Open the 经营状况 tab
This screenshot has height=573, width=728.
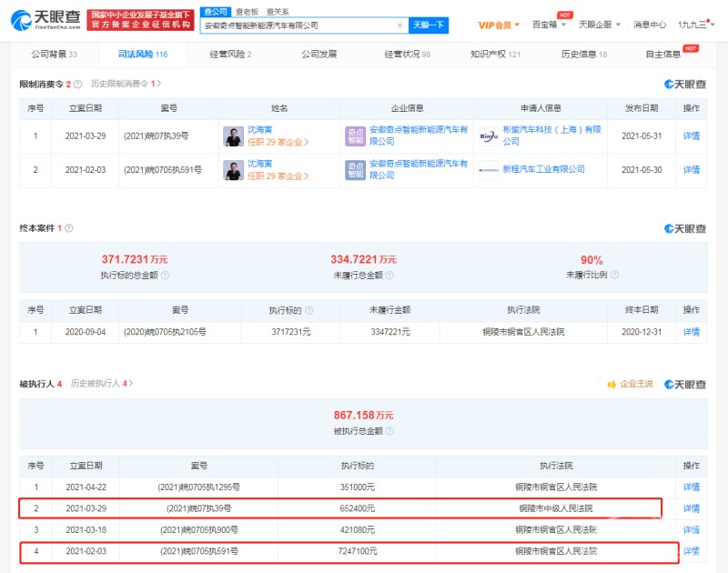(x=407, y=55)
